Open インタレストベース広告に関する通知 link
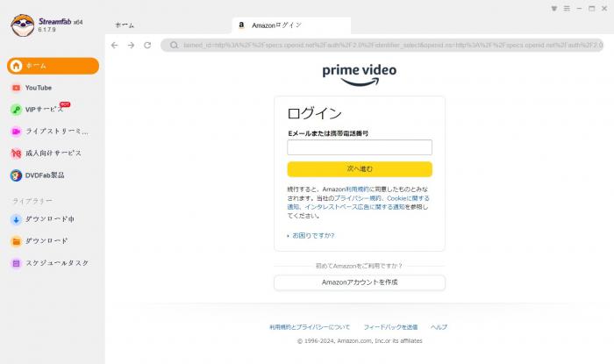The height and width of the screenshot is (364, 614). pyautogui.click(x=354, y=207)
